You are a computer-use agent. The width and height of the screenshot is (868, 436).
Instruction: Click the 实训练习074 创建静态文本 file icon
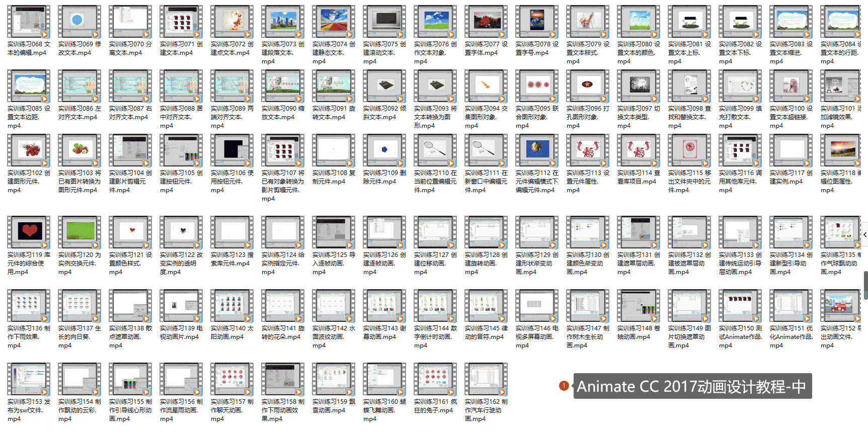pyautogui.click(x=334, y=22)
